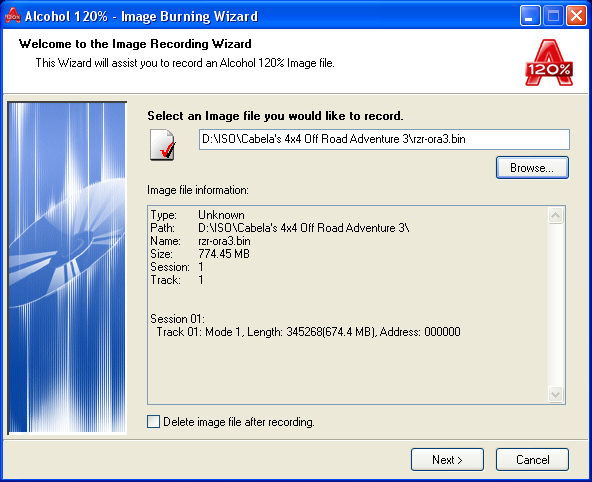Focus the image file path field
This screenshot has width=592, height=482.
click(384, 139)
